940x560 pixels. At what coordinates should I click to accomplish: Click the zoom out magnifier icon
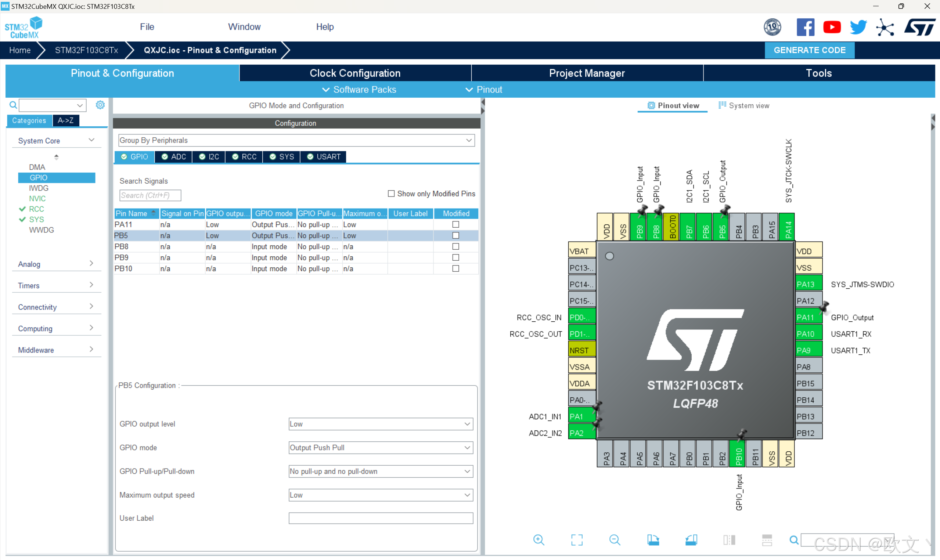(614, 540)
